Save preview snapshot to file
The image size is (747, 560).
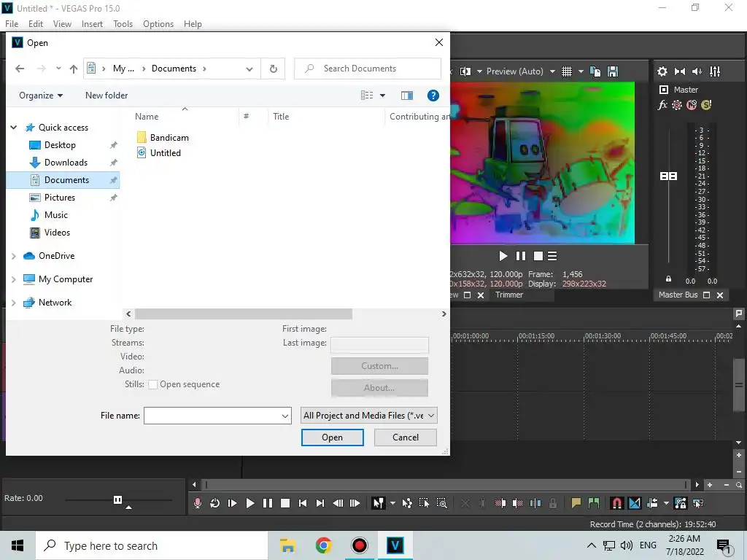point(613,71)
